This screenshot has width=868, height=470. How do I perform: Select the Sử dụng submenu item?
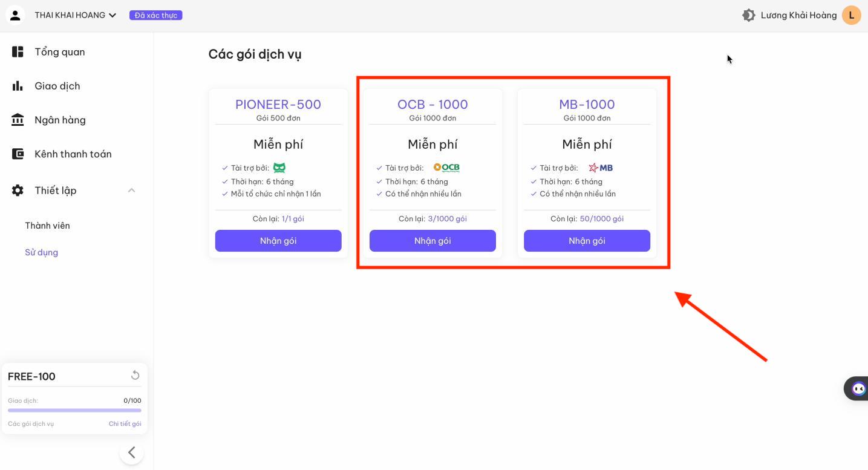pos(41,252)
